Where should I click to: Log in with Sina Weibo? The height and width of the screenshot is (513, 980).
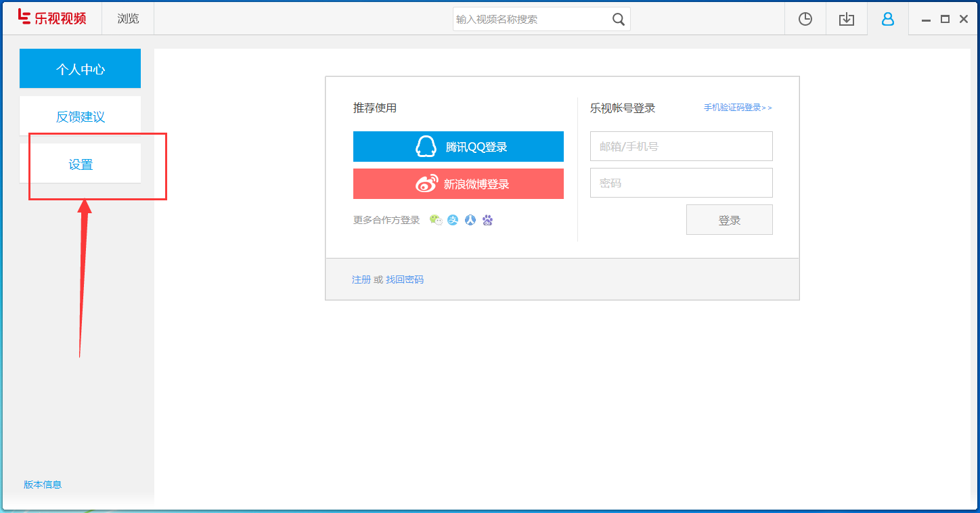click(x=458, y=183)
